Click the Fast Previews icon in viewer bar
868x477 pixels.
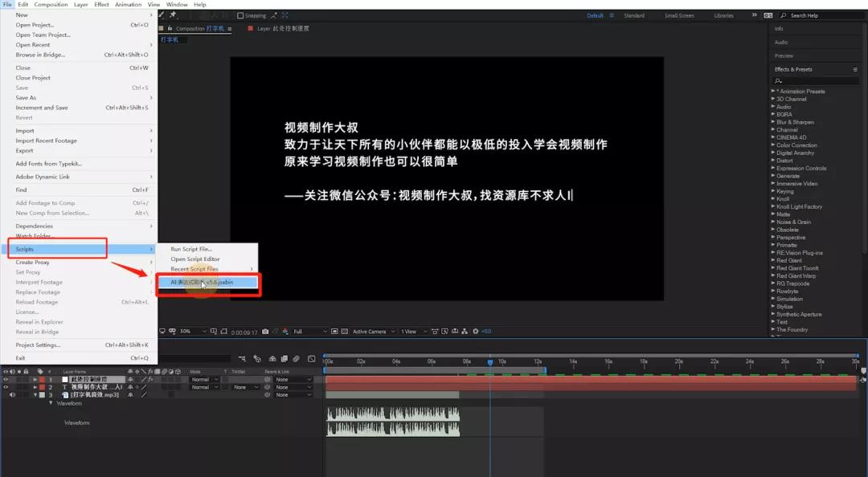coord(444,332)
